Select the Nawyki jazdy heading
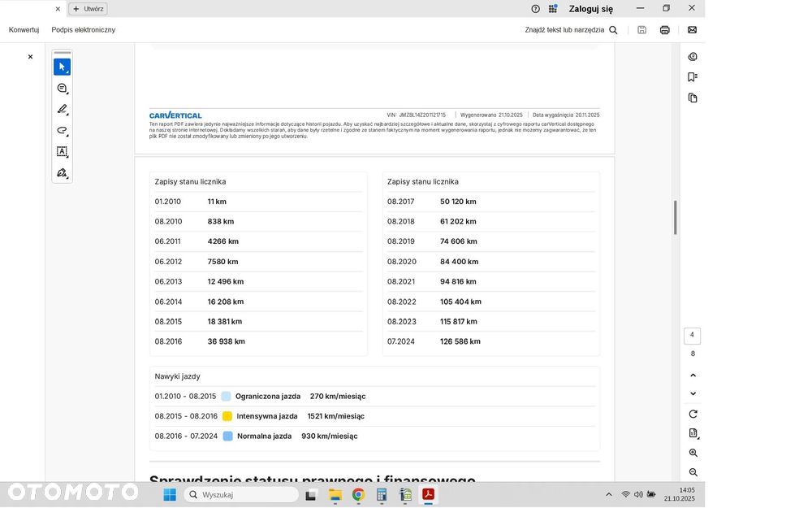 [x=177, y=376]
